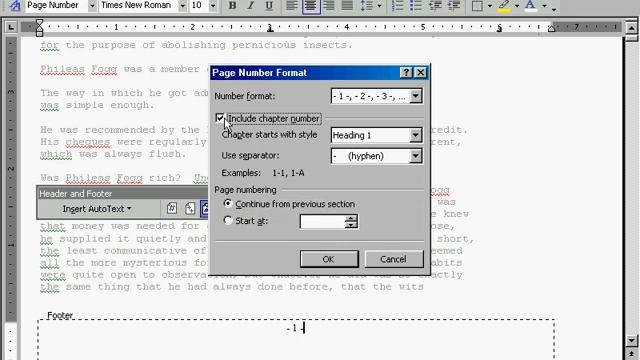
Task: Click OK in Page Number Format dialog
Action: click(329, 259)
